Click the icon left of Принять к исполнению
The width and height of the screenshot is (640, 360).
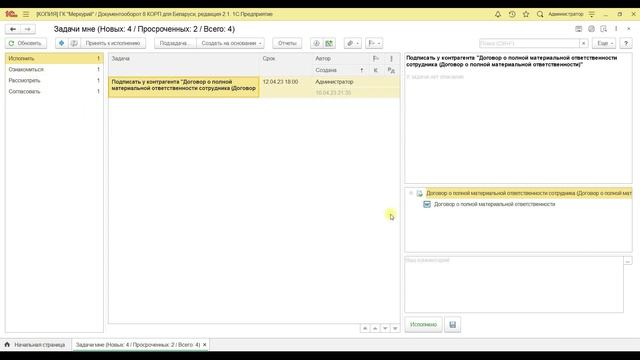[74, 43]
